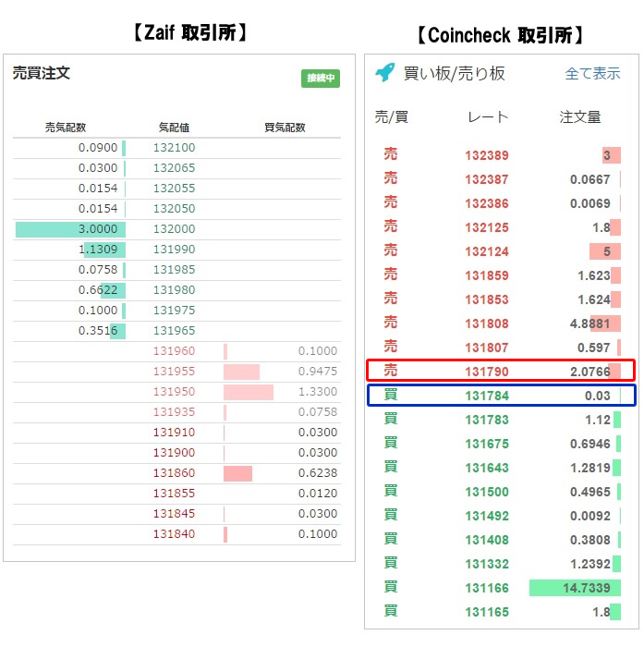The height and width of the screenshot is (647, 644).
Task: Click the Zaif ask price 131980
Action: [174, 289]
